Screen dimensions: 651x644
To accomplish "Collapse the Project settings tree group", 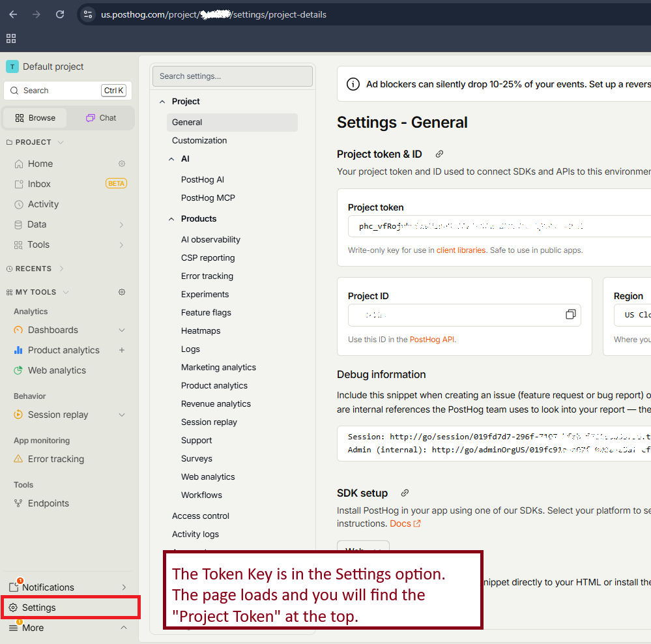I will [162, 102].
